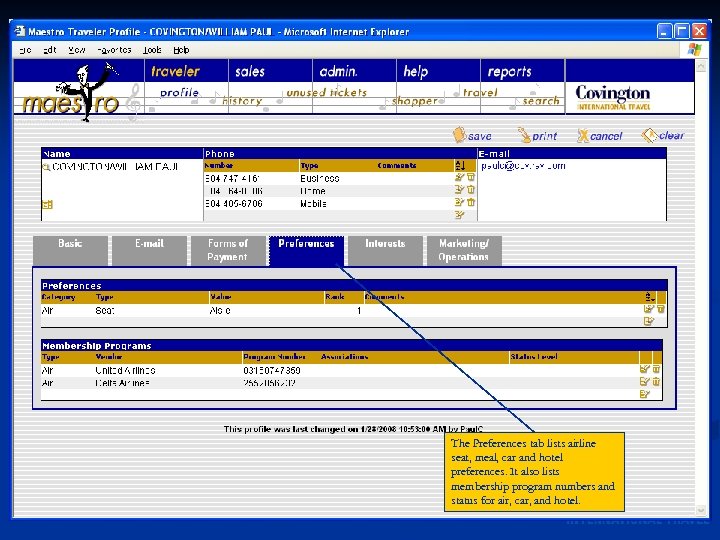Delete the Home phone number entry
The width and height of the screenshot is (720, 540).
click(471, 190)
